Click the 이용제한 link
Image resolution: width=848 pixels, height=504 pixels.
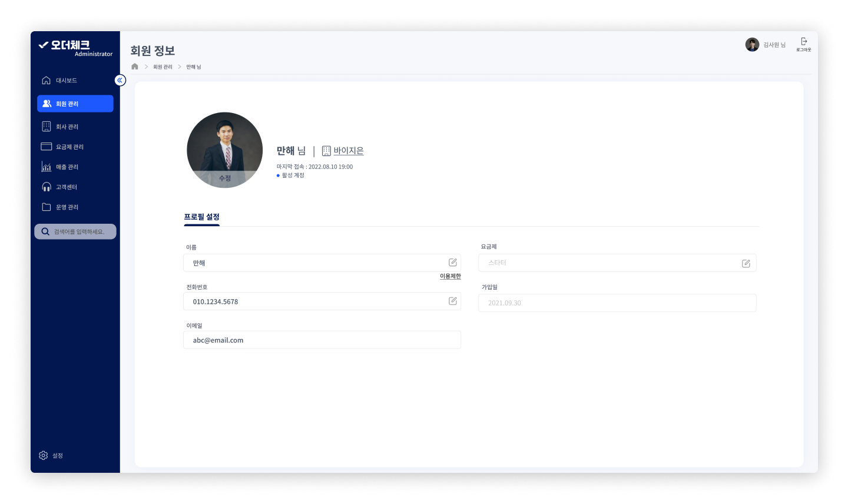point(450,276)
